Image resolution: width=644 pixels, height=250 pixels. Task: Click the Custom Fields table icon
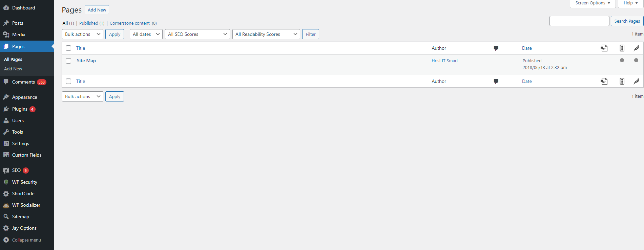pyautogui.click(x=6, y=155)
